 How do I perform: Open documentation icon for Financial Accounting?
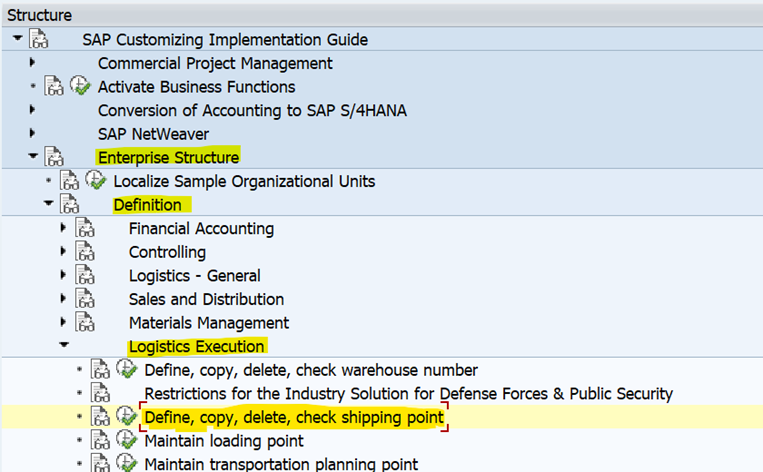(x=85, y=228)
